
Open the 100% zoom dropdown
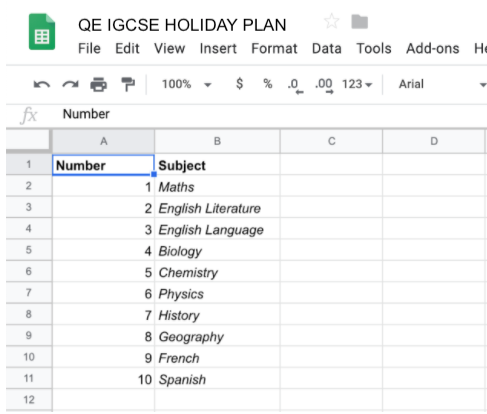(x=186, y=84)
